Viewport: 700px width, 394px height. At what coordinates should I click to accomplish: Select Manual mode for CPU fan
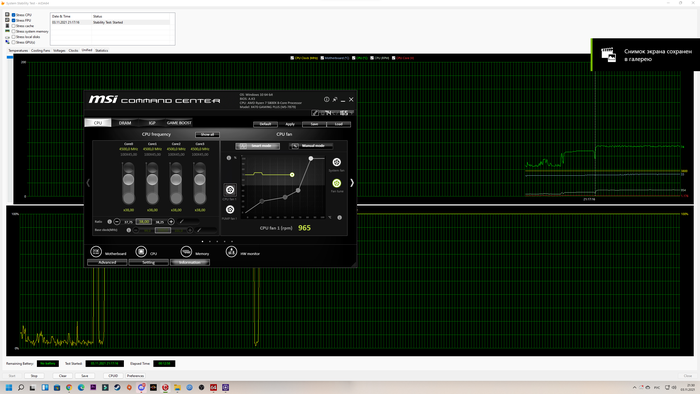(311, 146)
